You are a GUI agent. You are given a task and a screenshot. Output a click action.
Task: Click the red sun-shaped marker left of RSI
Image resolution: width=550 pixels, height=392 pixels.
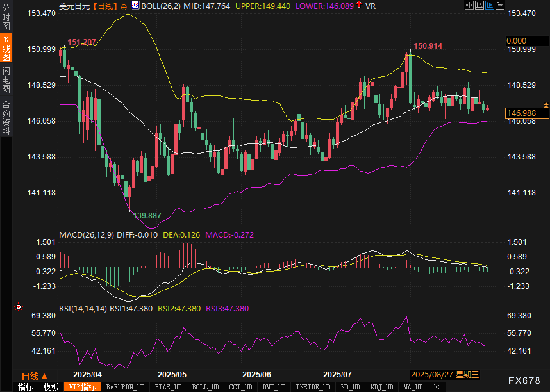19,307
